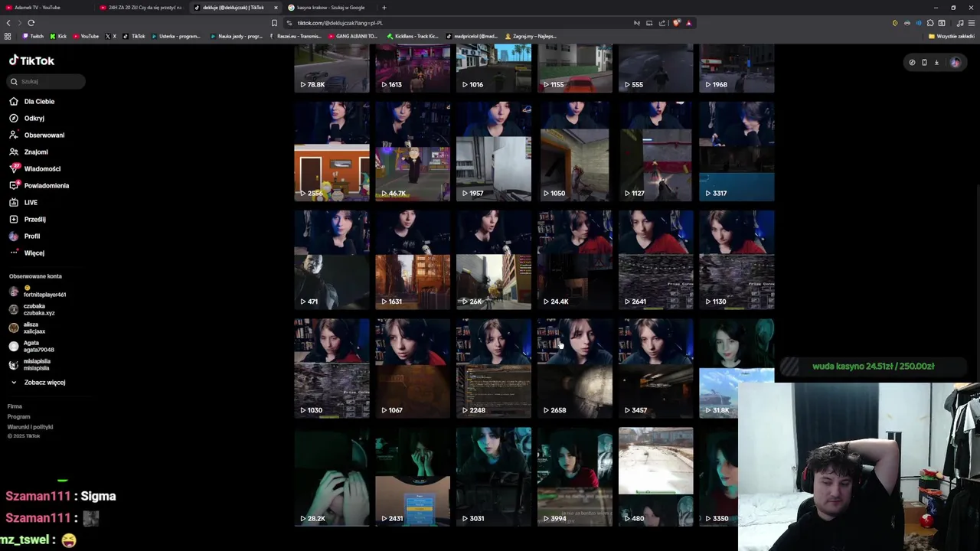Open the LIVE section

click(x=23, y=202)
